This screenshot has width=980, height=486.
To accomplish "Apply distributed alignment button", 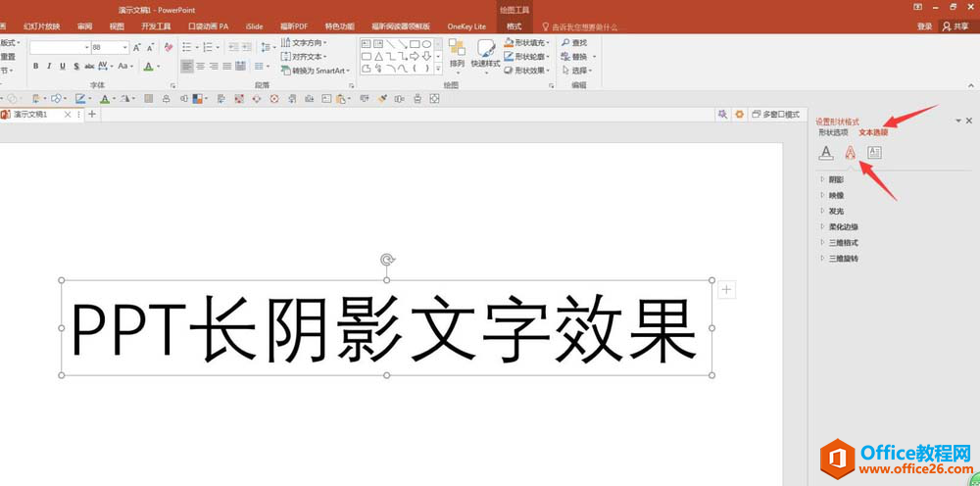I will 240,67.
